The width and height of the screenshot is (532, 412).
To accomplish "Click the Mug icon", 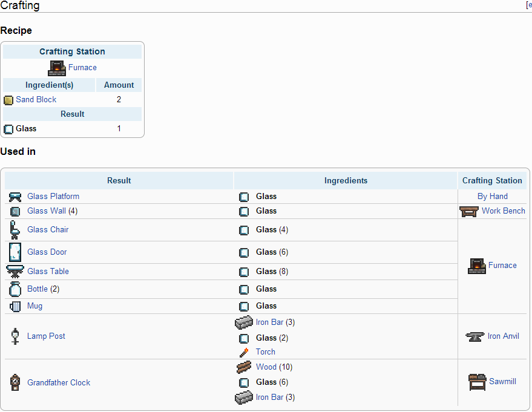I will click(x=15, y=306).
